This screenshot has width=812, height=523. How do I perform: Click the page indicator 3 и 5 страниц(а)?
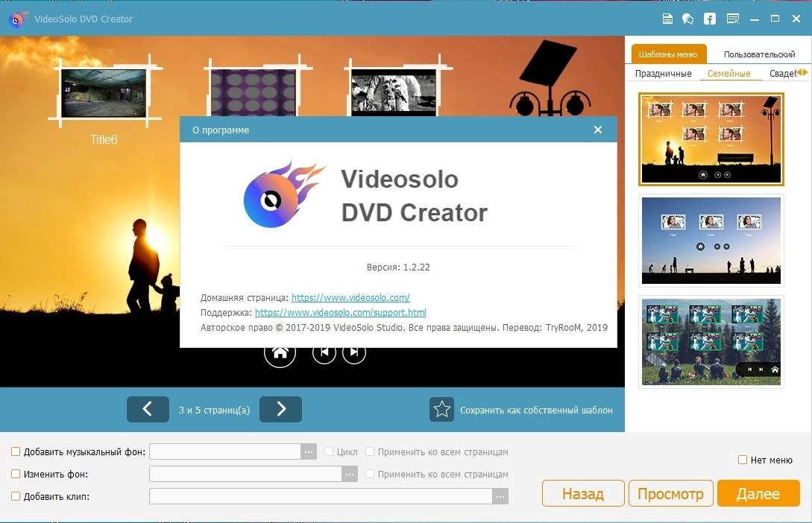click(x=214, y=411)
